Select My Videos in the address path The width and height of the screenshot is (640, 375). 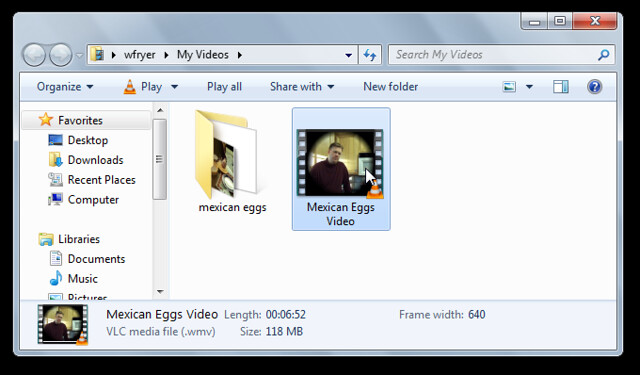tap(202, 55)
